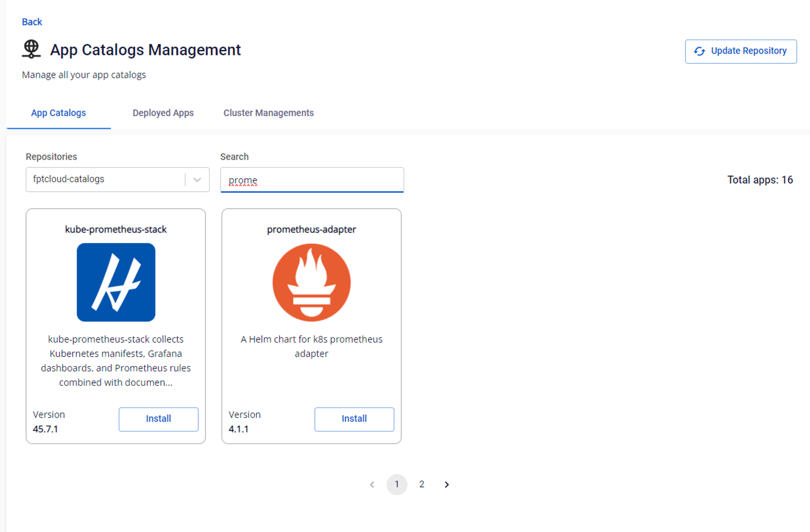
Task: Jump to page 2 of results
Action: click(x=422, y=484)
